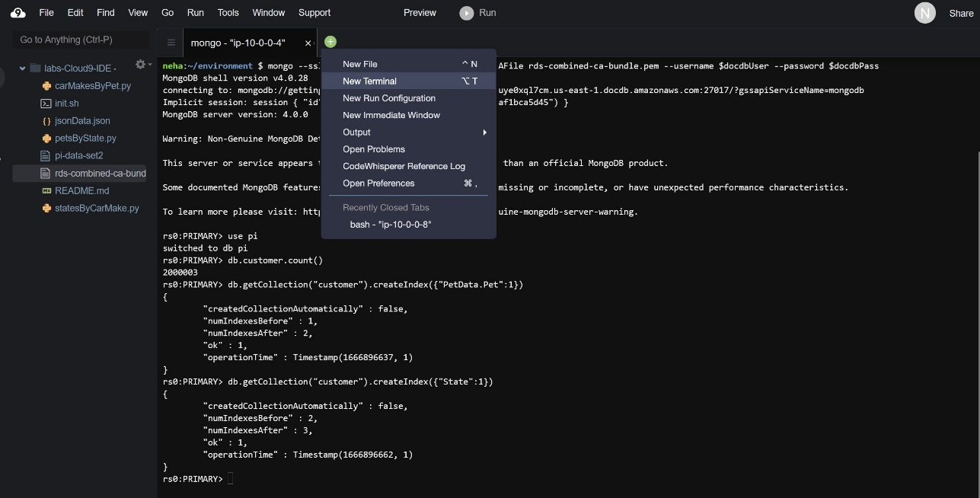Screen dimensions: 980x498
Task: Open petsByState.py file
Action: coord(85,139)
